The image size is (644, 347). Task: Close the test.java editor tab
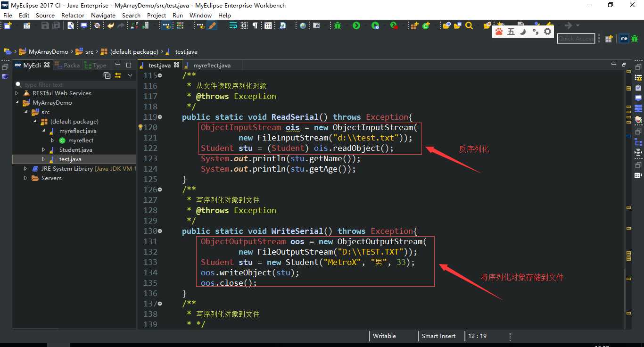pyautogui.click(x=177, y=65)
